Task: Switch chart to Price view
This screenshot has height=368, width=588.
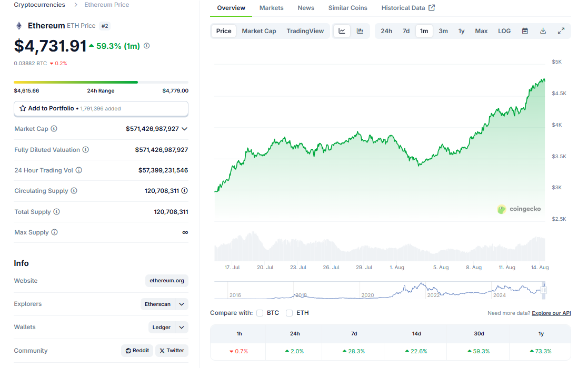Action: [x=224, y=31]
